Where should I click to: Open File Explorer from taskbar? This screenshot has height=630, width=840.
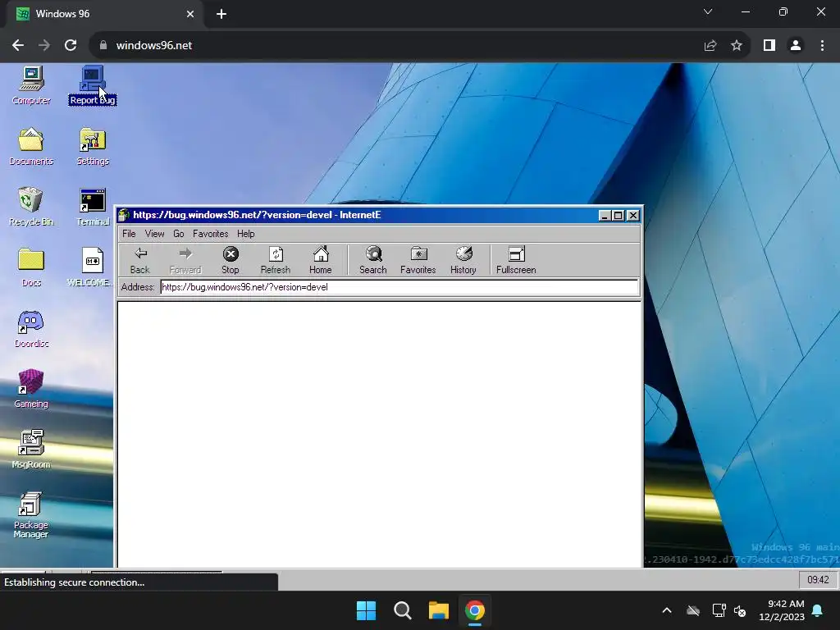[x=439, y=610]
